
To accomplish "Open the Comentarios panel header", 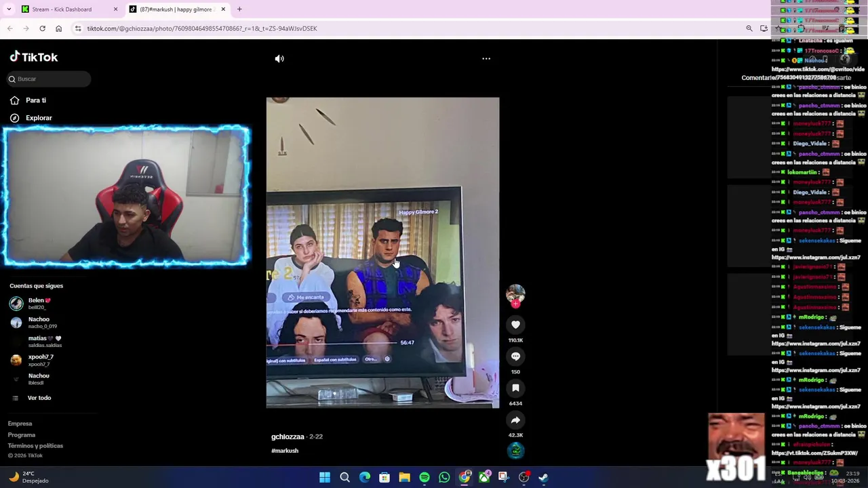I will (758, 78).
